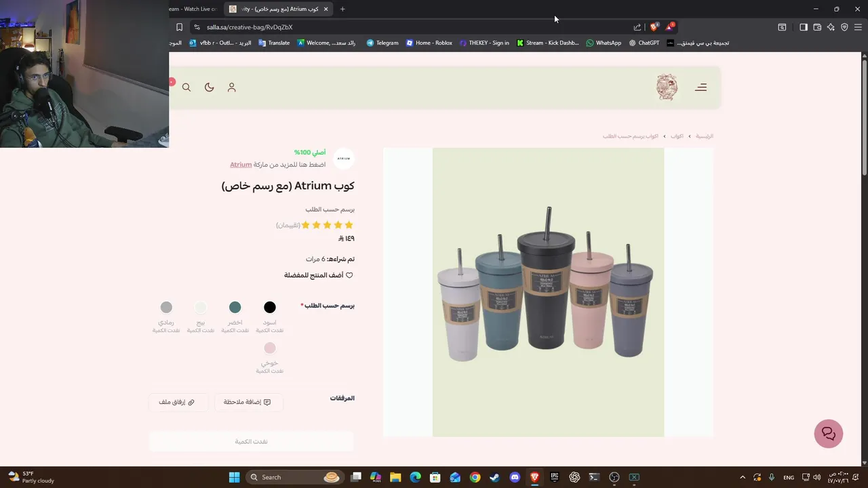Click the ENG language indicator

(x=789, y=477)
